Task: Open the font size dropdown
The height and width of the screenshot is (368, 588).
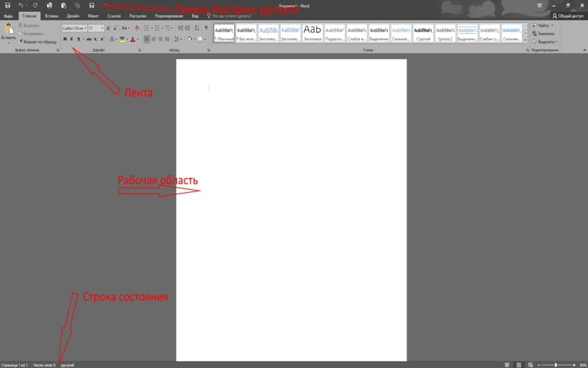Action: pyautogui.click(x=102, y=28)
